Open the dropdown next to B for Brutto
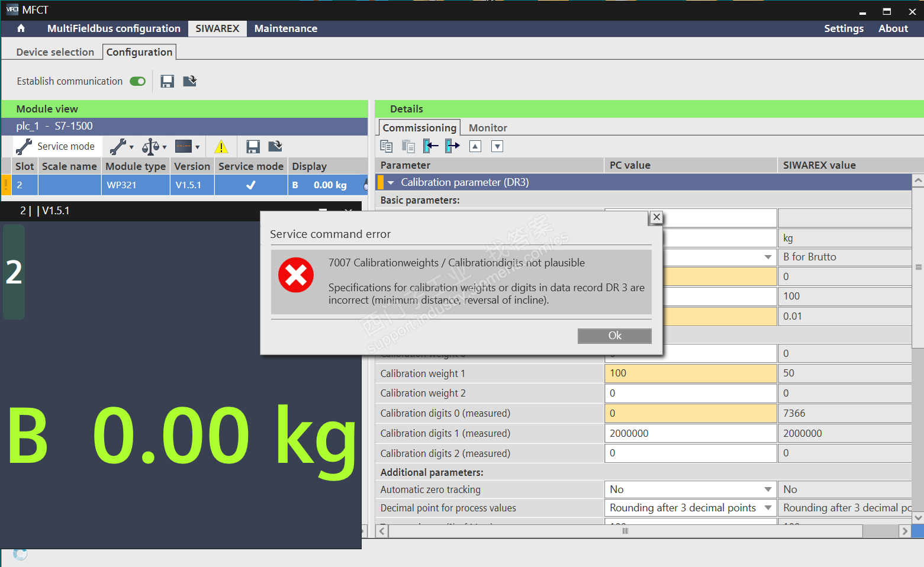 768,257
